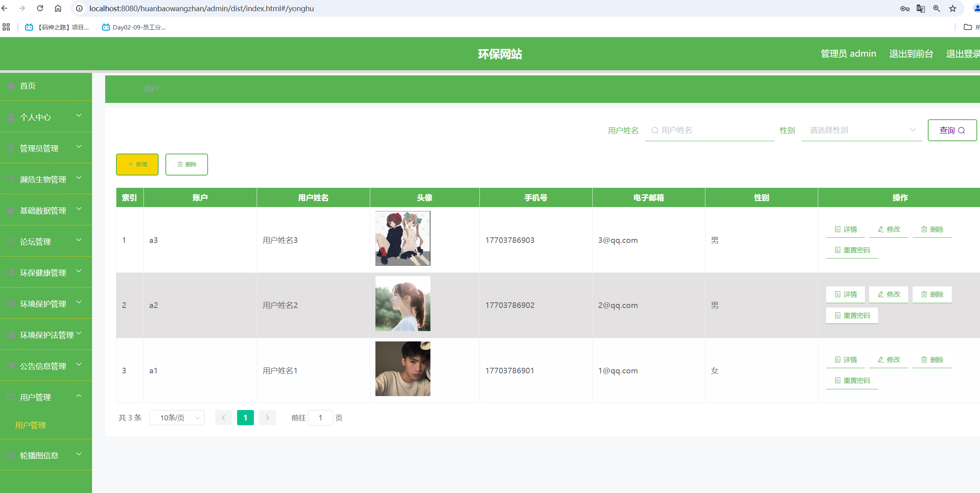This screenshot has height=493, width=980.
Task: Click the browser home icon
Action: point(58,8)
